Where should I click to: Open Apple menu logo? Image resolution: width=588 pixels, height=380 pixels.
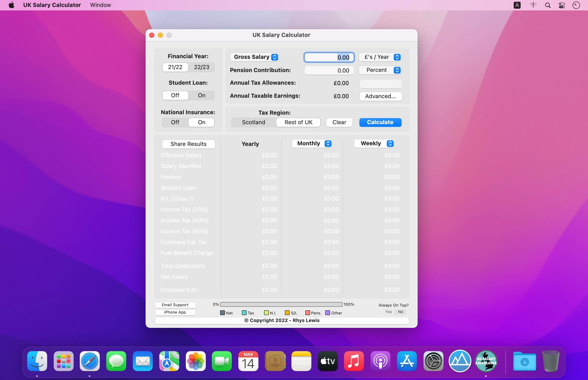coord(11,5)
